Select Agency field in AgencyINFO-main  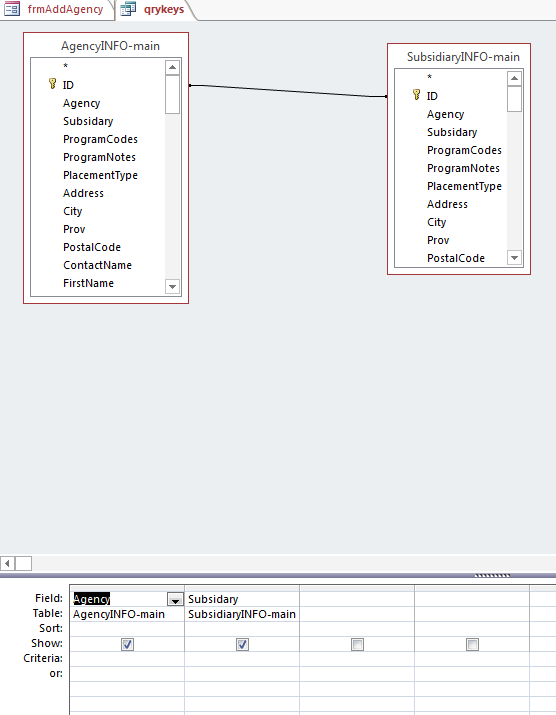point(81,103)
